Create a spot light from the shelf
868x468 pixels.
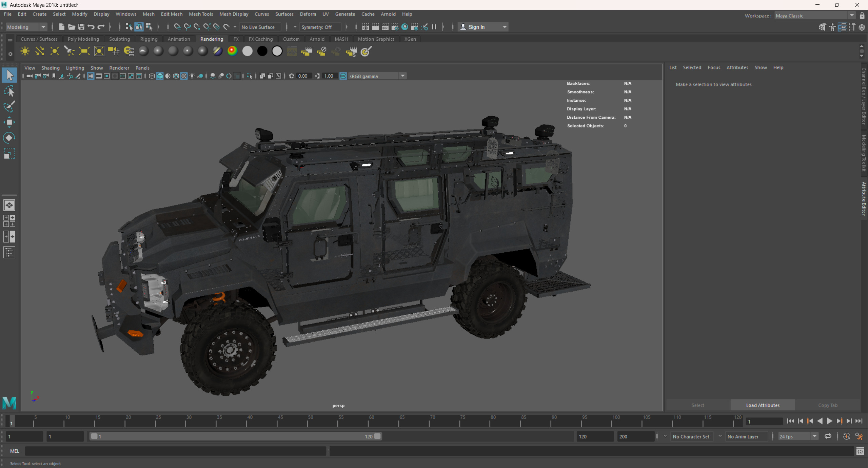[x=69, y=51]
